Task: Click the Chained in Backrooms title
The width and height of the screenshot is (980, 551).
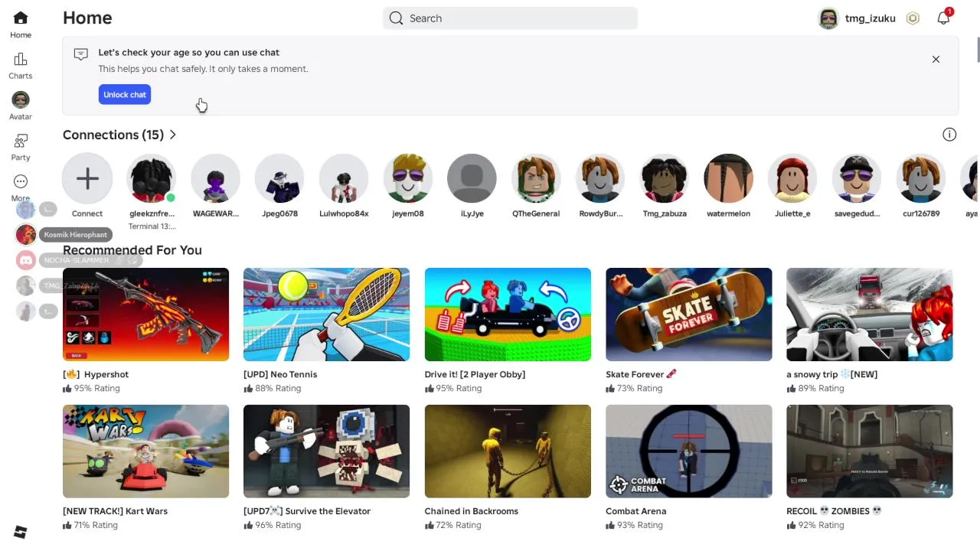Action: click(471, 511)
